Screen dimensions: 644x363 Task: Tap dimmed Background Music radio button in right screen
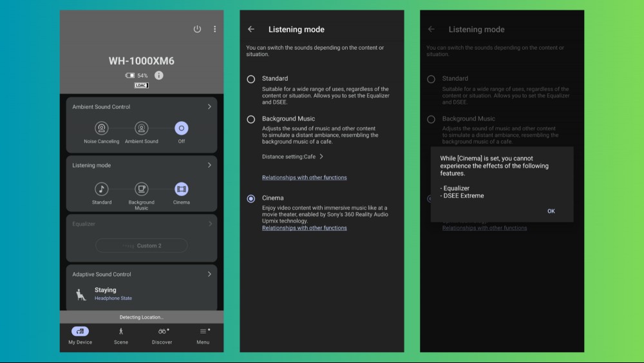click(431, 119)
